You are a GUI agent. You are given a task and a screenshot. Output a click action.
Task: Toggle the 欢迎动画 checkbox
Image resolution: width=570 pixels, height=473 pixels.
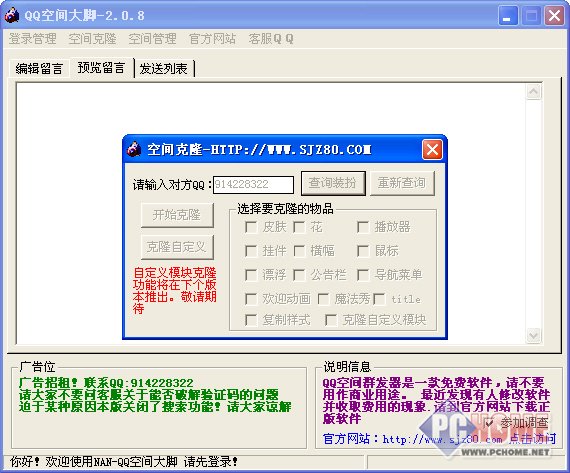coord(251,299)
